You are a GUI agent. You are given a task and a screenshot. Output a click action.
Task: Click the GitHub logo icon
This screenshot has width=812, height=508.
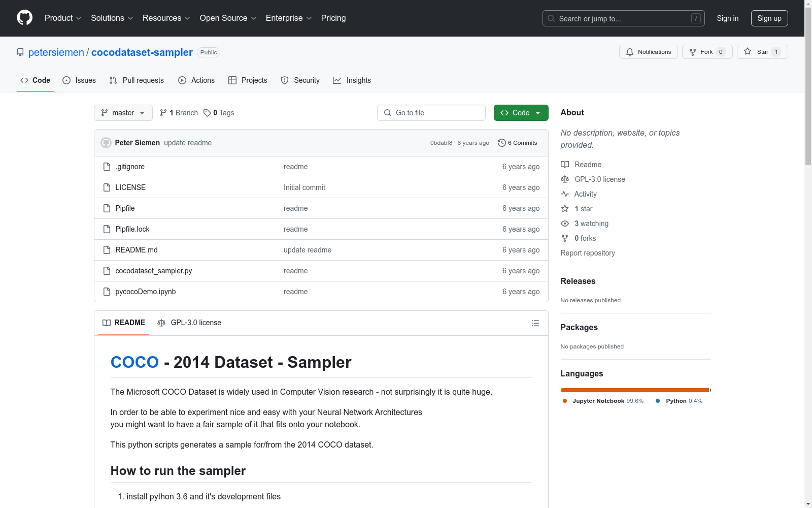click(x=24, y=18)
